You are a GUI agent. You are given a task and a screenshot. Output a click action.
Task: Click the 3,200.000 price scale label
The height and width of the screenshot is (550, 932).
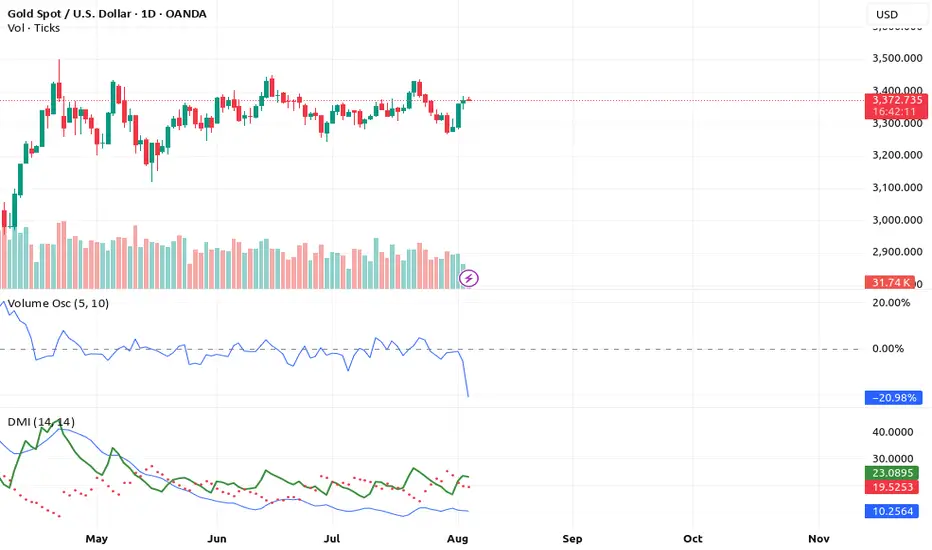click(897, 155)
